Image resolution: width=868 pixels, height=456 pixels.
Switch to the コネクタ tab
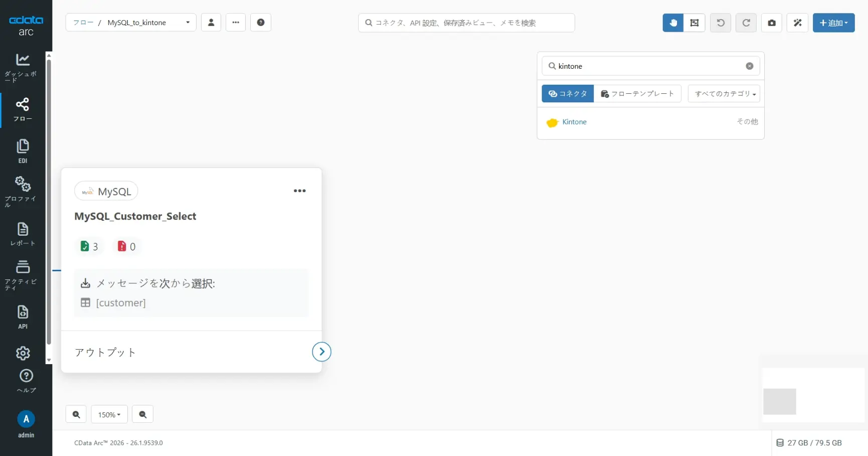click(568, 94)
